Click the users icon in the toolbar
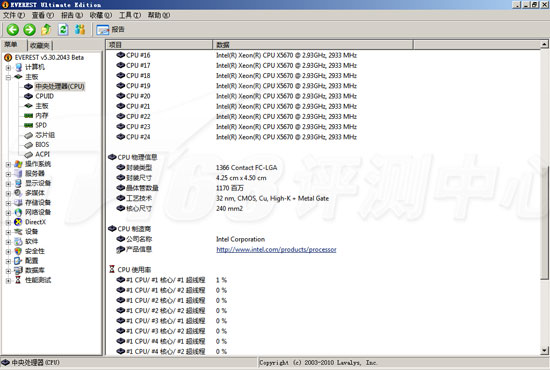This screenshot has height=370, width=550. pyautogui.click(x=80, y=29)
